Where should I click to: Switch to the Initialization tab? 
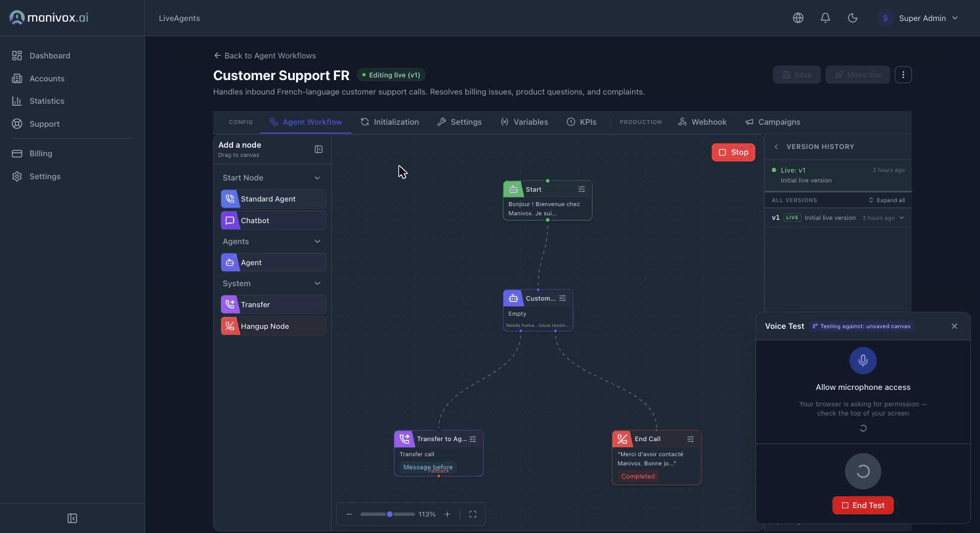(x=389, y=122)
